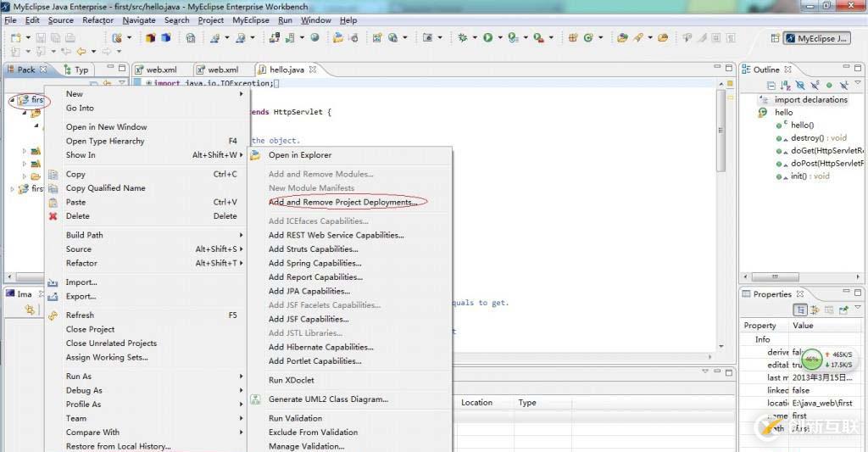Switch to the Type Hierarchy tab
Image resolution: width=868 pixels, height=452 pixels.
[x=75, y=70]
